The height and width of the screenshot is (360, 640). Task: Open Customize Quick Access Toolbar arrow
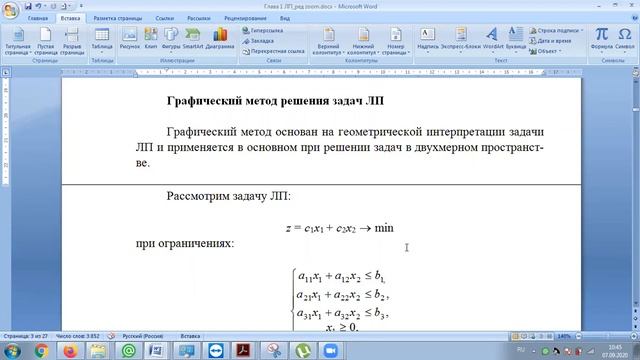81,6
